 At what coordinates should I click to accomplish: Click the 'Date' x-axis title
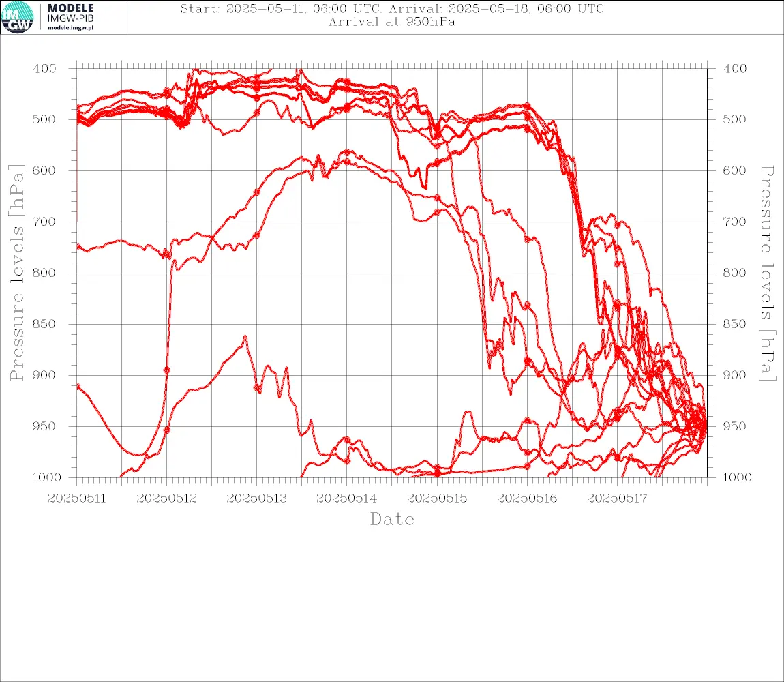tap(393, 519)
